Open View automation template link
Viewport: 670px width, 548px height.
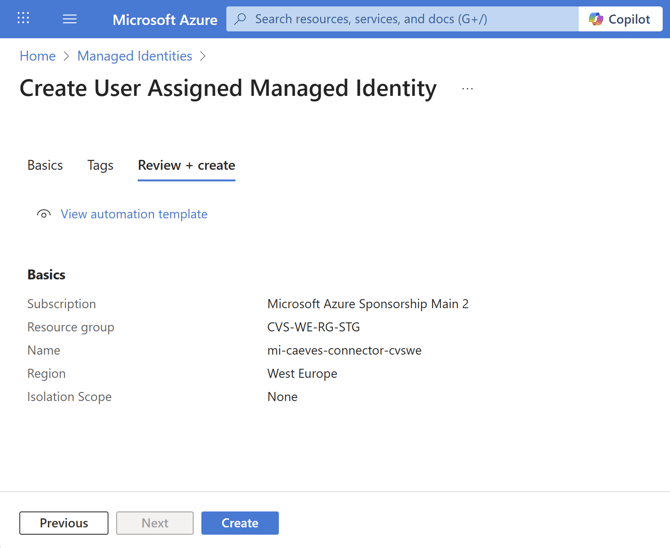click(x=134, y=214)
